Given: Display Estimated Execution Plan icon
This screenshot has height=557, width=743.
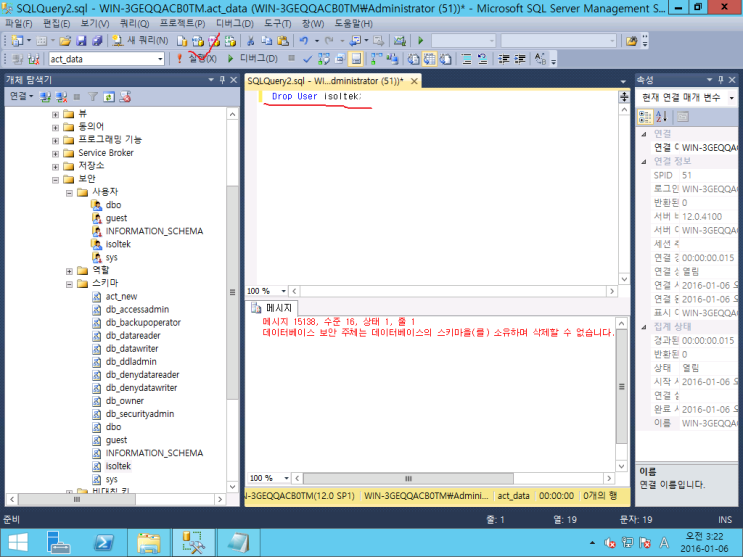Looking at the screenshot, I should [324, 59].
